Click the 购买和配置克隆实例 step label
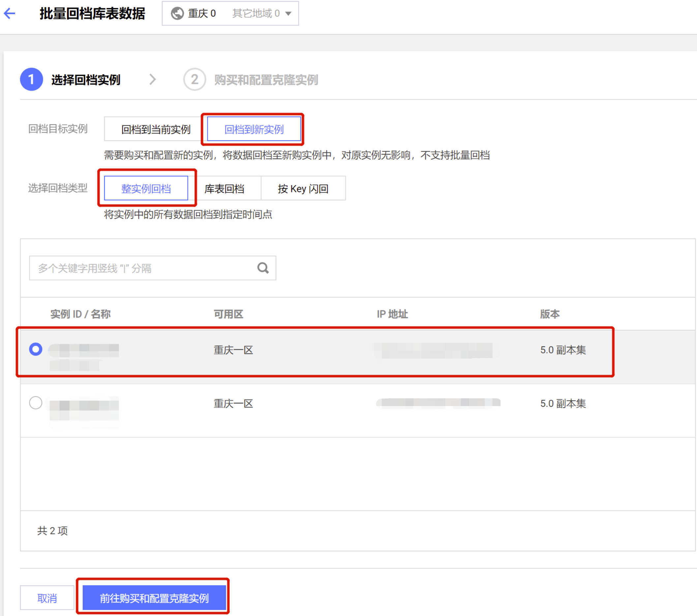The width and height of the screenshot is (697, 616). (266, 80)
